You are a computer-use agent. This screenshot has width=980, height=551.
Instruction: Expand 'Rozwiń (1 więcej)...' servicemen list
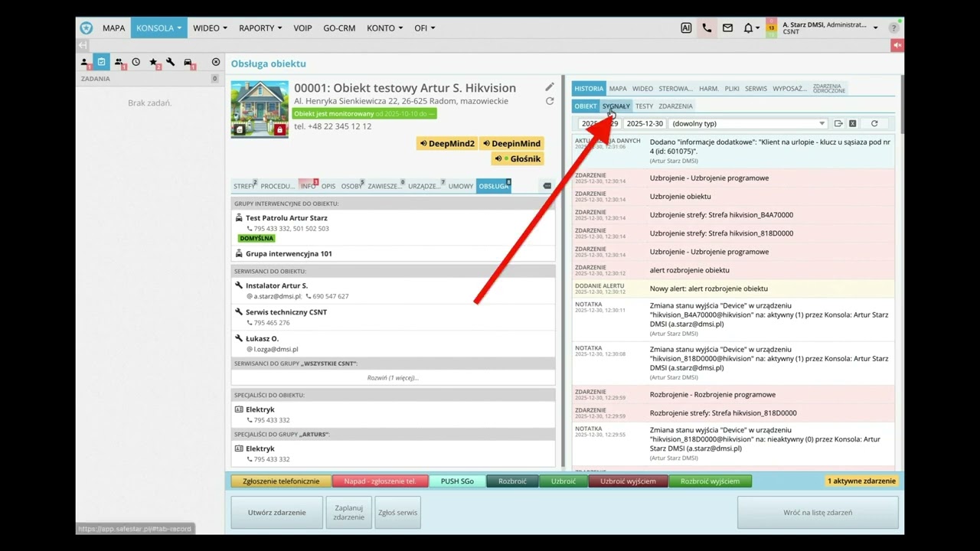[x=393, y=377]
